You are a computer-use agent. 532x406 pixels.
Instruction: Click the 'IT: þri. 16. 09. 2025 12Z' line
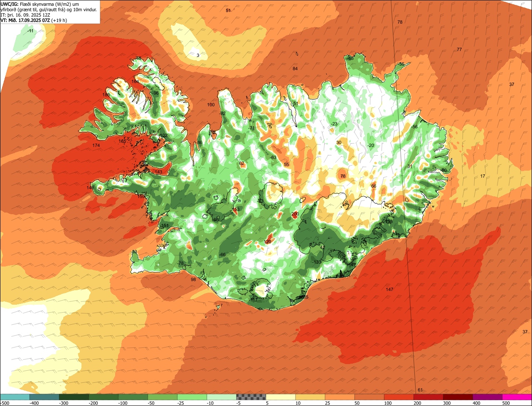tap(26, 15)
